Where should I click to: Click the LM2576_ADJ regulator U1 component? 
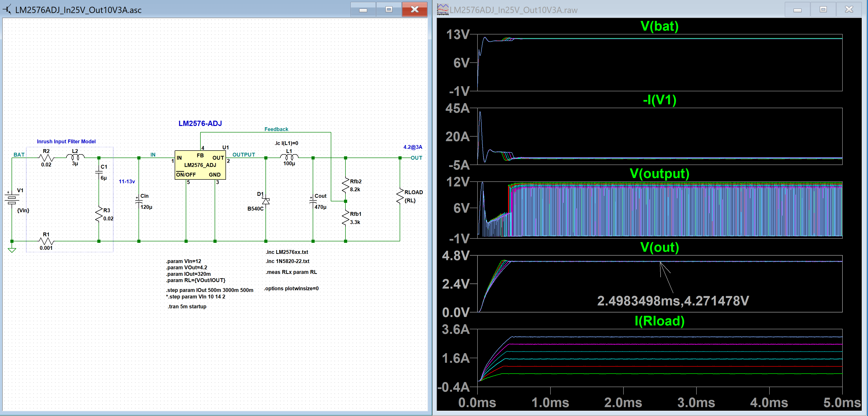[x=200, y=165]
